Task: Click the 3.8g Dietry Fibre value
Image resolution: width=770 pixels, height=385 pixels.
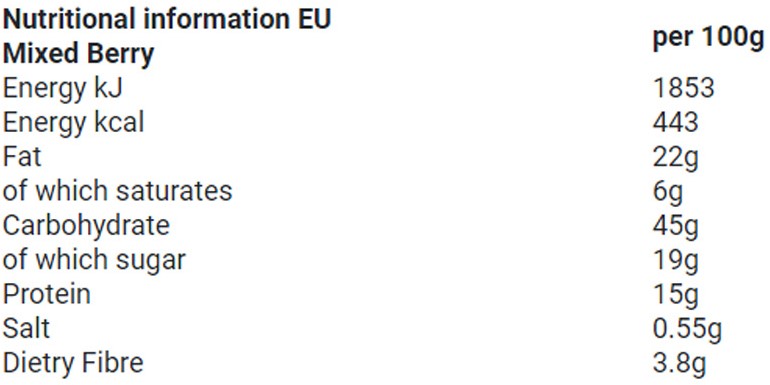Action: 679,364
